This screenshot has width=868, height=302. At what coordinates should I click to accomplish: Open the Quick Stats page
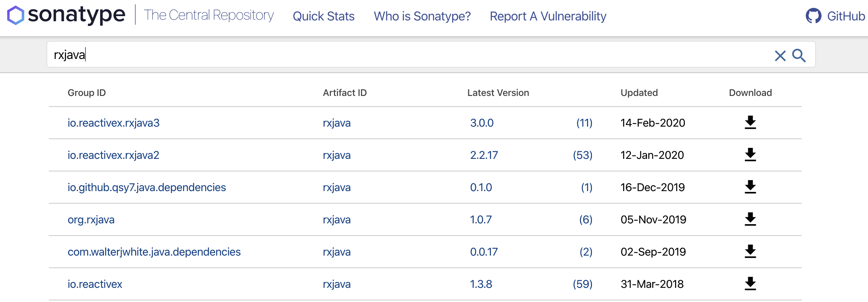coord(323,16)
